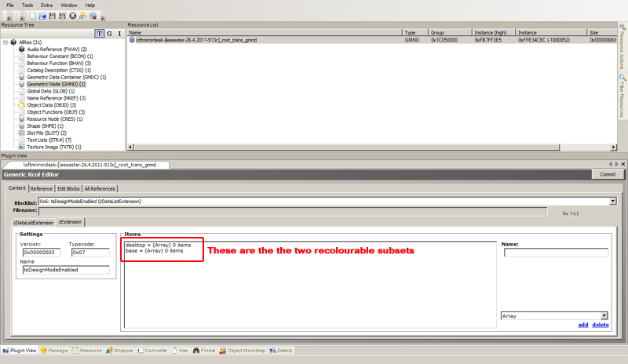
Task: Open the Array type dropdown
Action: click(604, 315)
